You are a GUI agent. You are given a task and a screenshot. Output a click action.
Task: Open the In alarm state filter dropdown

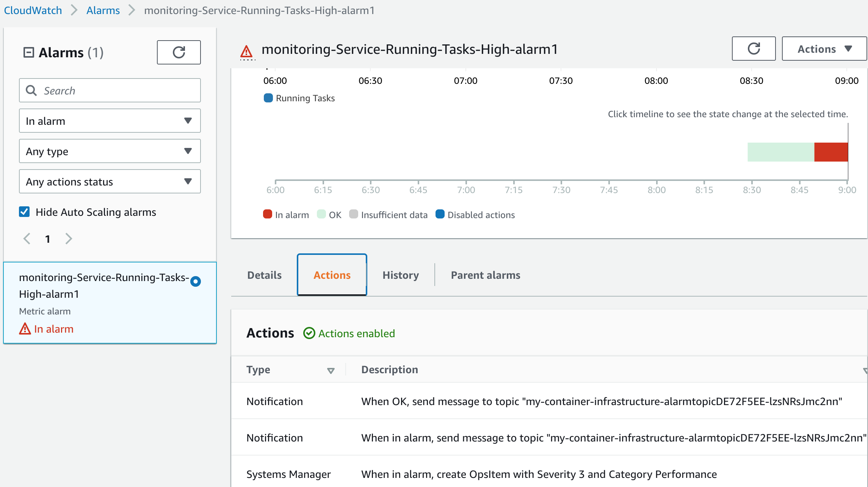pos(110,121)
